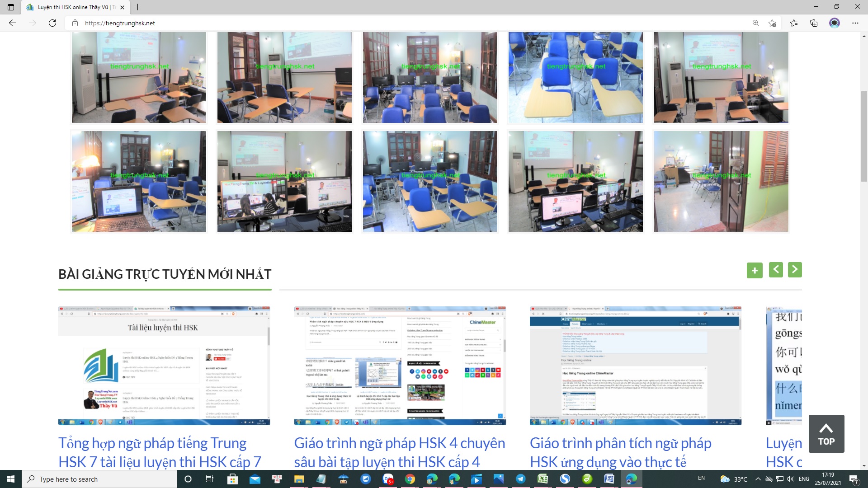The width and height of the screenshot is (868, 488).
Task: Open the Giáo trình ngữ pháp HSK 4 thumbnail
Action: (x=400, y=366)
